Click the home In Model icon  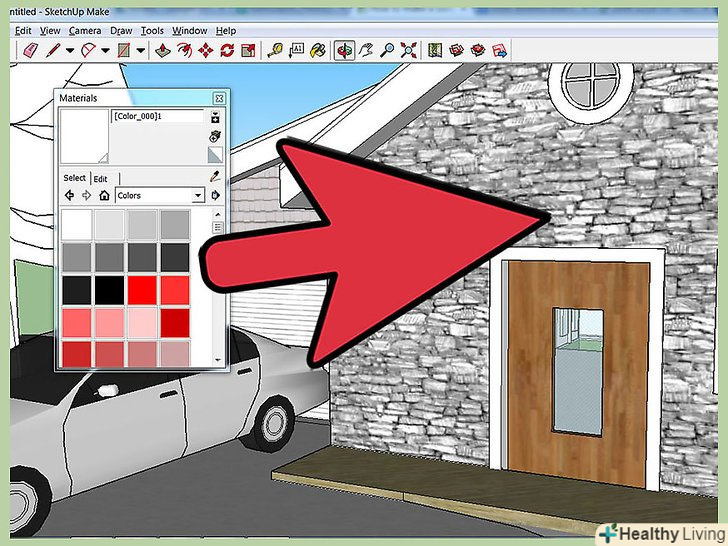104,195
